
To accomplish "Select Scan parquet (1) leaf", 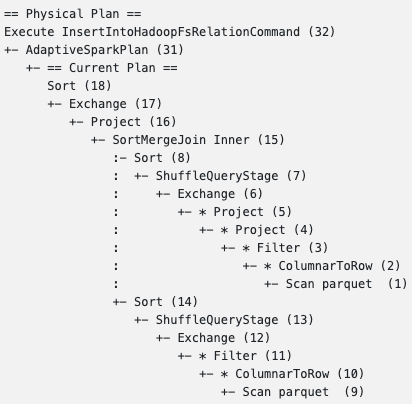I will pyautogui.click(x=346, y=284).
